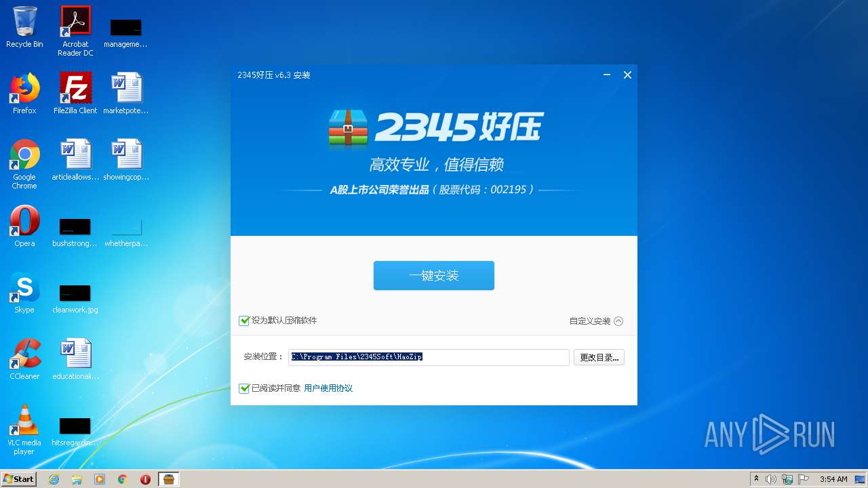Image resolution: width=868 pixels, height=488 pixels.
Task: Launch Firefox from the desktop
Action: tap(24, 94)
